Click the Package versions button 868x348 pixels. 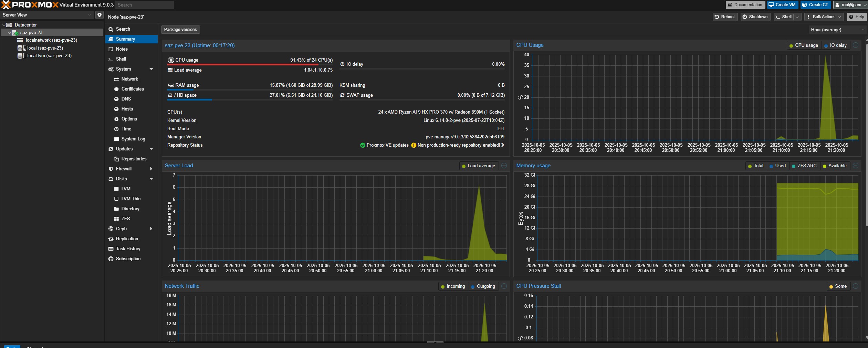[180, 30]
